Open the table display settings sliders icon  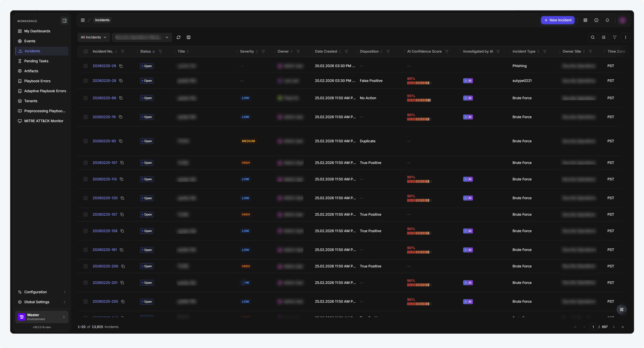[603, 37]
